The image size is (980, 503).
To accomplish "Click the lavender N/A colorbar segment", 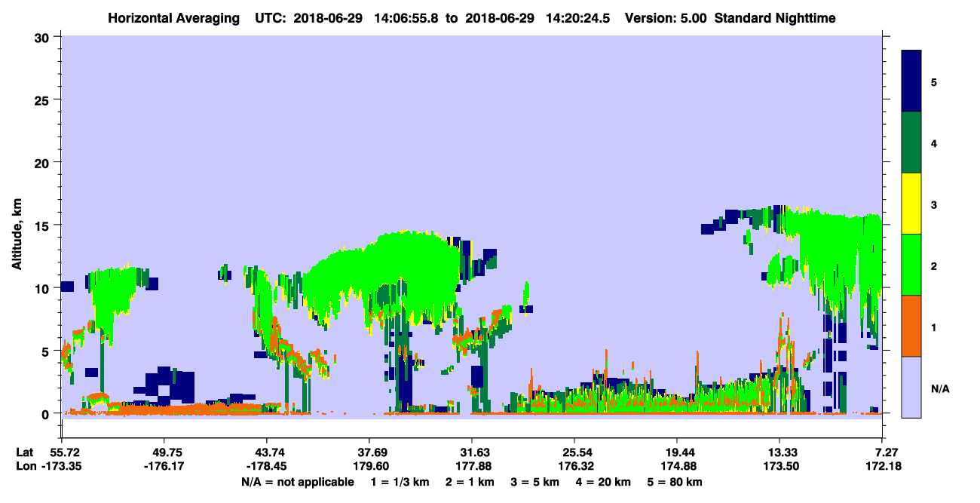I will [912, 387].
